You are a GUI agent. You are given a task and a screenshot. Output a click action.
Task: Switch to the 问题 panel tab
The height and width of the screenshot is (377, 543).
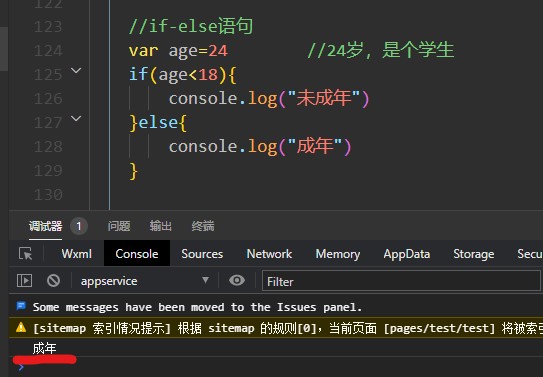pos(119,226)
